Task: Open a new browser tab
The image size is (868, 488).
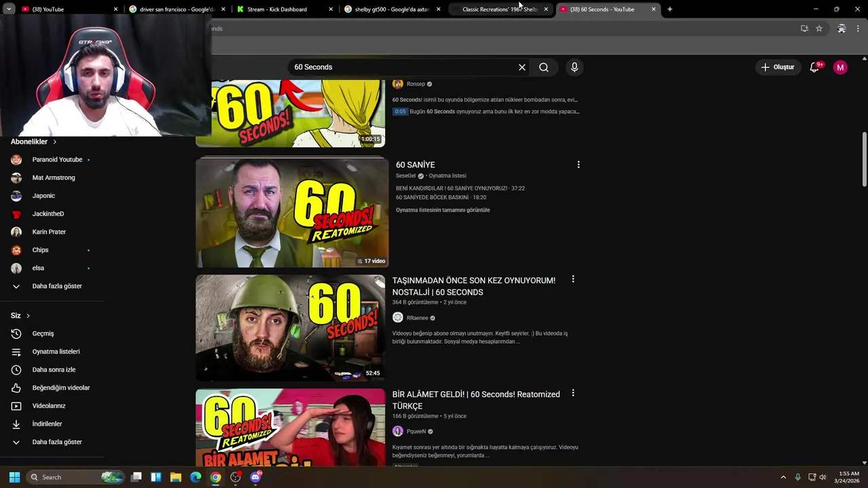Action: click(670, 9)
